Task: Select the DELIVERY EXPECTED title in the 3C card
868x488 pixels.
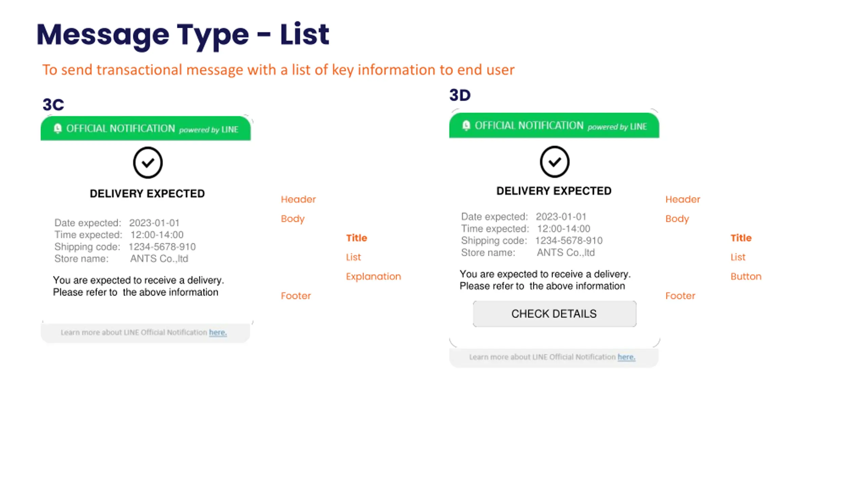Action: pyautogui.click(x=147, y=194)
